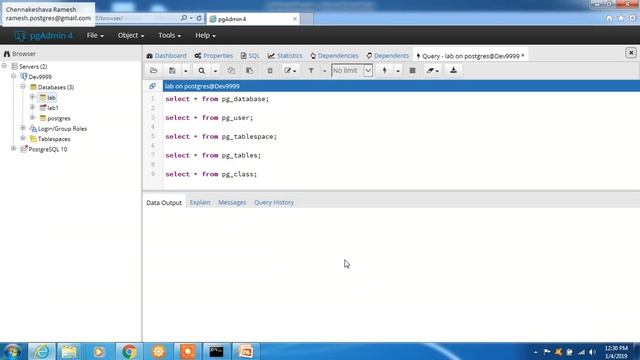Collapse the Dev9999 server node
Screen dimensions: 640x360
point(14,76)
